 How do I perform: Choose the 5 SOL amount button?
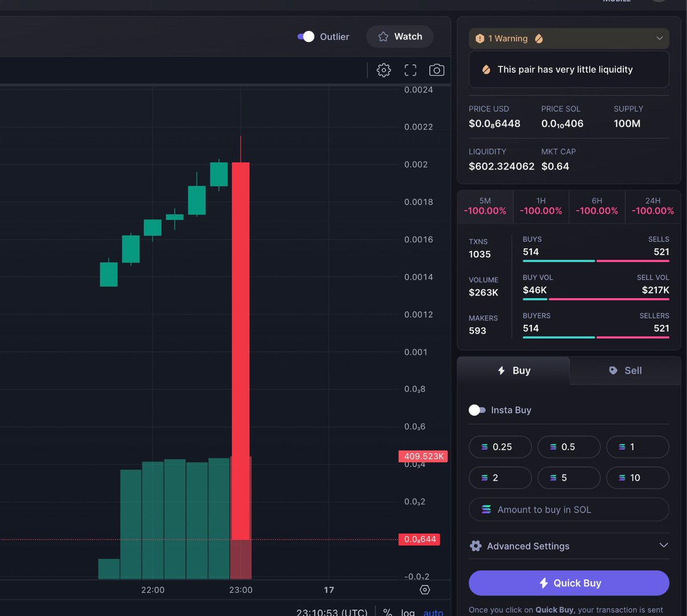click(569, 478)
